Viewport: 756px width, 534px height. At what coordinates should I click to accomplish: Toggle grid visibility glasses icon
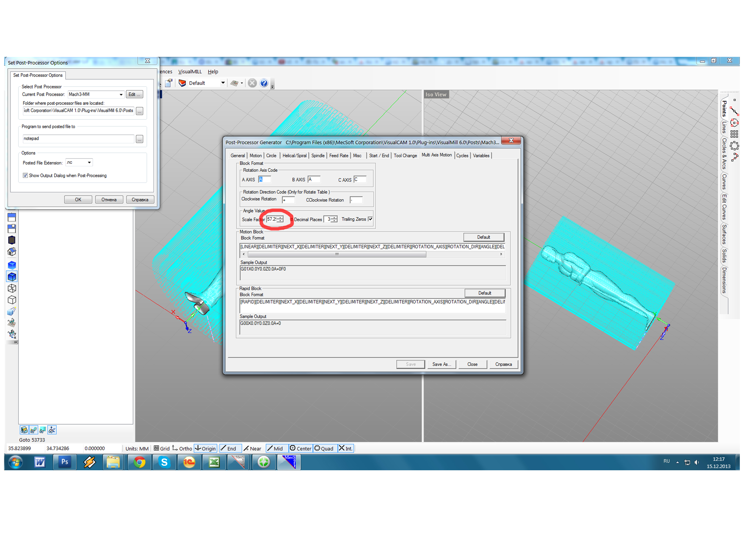coord(12,323)
